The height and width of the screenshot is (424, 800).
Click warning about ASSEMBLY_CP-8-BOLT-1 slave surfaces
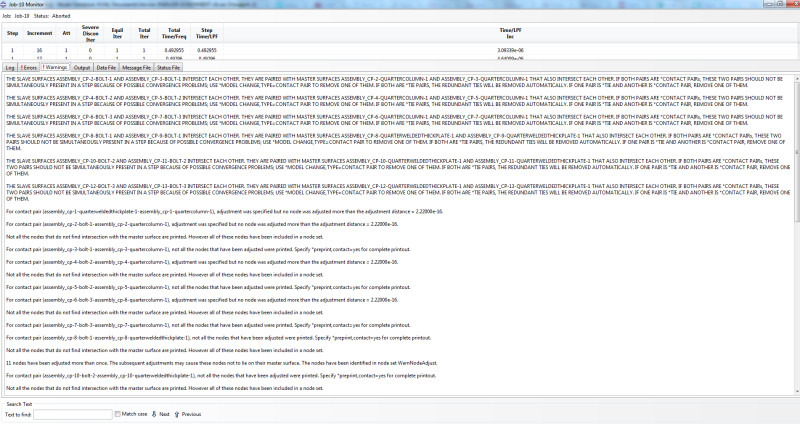click(395, 142)
